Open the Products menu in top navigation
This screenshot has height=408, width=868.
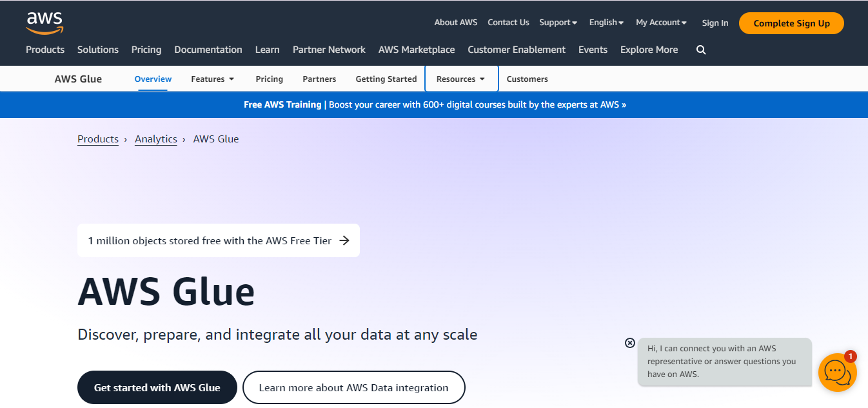[45, 50]
